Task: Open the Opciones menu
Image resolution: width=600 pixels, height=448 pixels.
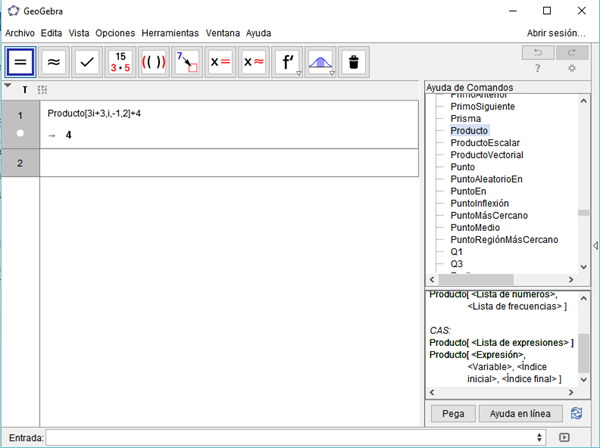Action: pyautogui.click(x=115, y=33)
